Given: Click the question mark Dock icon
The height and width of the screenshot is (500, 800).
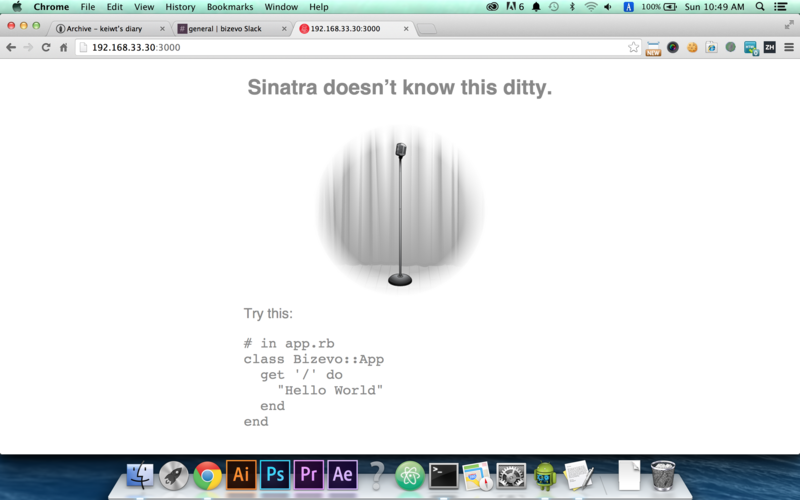Looking at the screenshot, I should (x=377, y=475).
